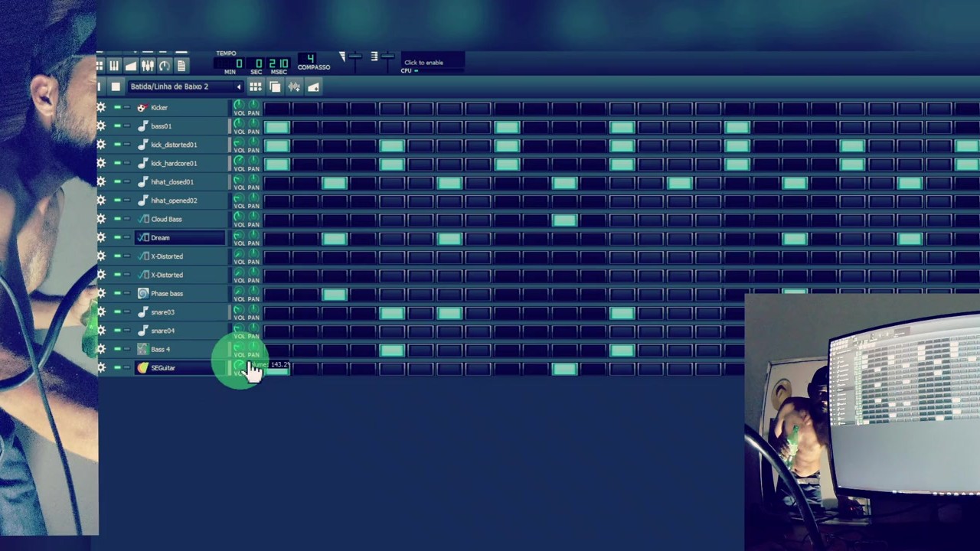Show the Mixer window
Image resolution: width=980 pixels, height=551 pixels.
(148, 66)
